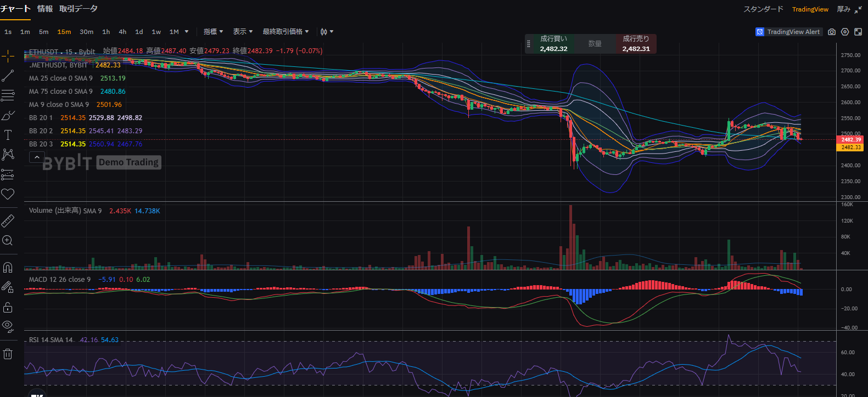Click 成行買い market buy button
Viewport: 868px width, 397px height.
click(x=553, y=44)
